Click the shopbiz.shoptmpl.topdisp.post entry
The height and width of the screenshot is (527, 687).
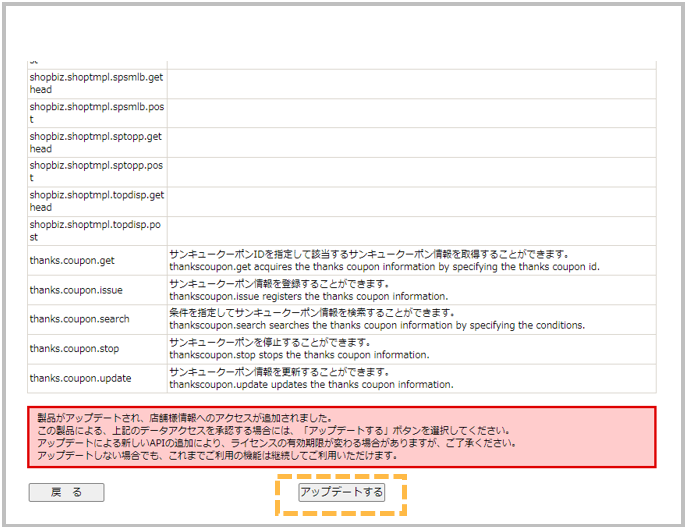pos(96,231)
